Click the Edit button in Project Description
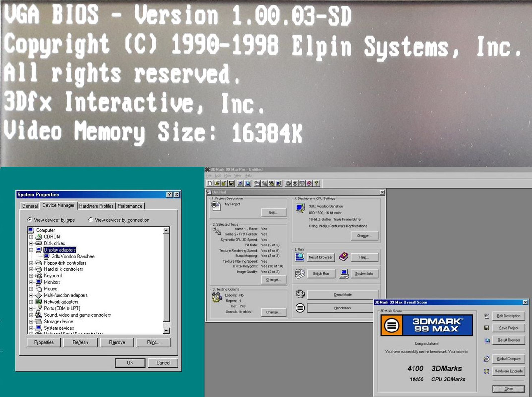The width and height of the screenshot is (532, 397). 273,212
